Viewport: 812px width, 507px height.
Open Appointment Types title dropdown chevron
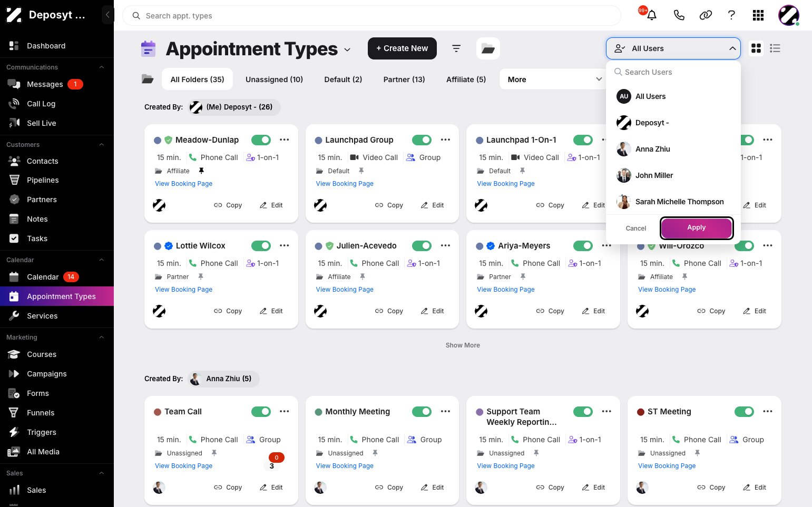click(x=347, y=49)
